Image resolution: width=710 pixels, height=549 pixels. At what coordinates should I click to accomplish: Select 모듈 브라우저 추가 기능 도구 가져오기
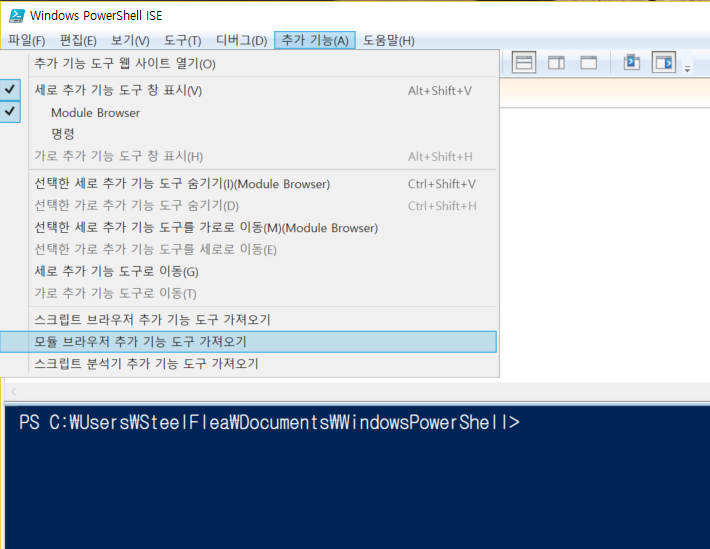[x=249, y=342]
